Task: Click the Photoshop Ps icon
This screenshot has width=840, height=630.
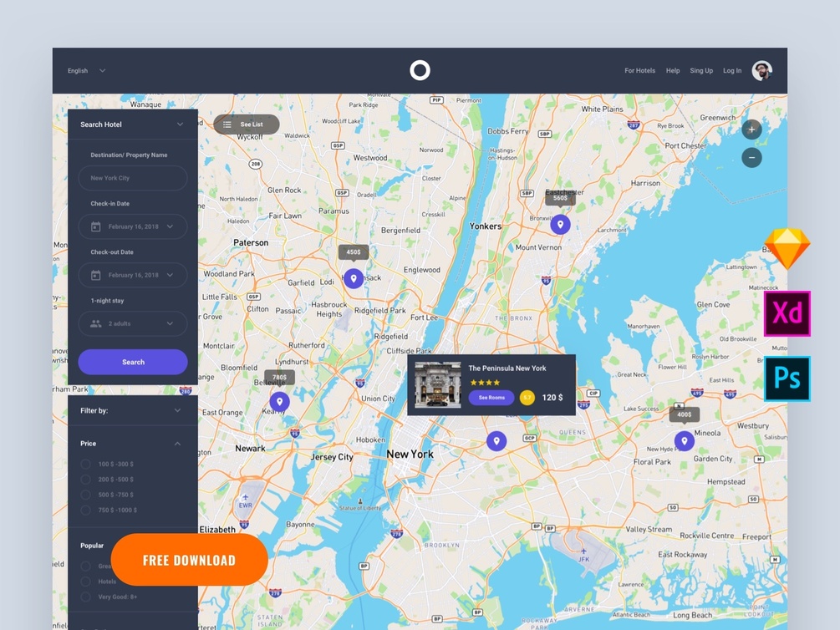Action: tap(787, 379)
